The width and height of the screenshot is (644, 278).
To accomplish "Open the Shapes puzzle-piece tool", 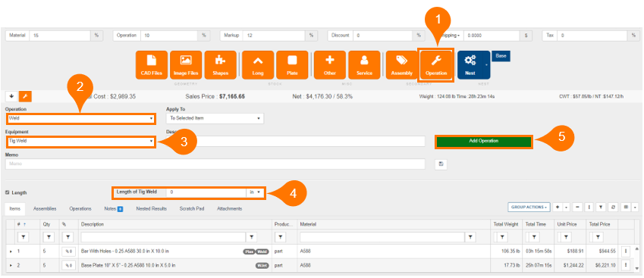I will (221, 65).
